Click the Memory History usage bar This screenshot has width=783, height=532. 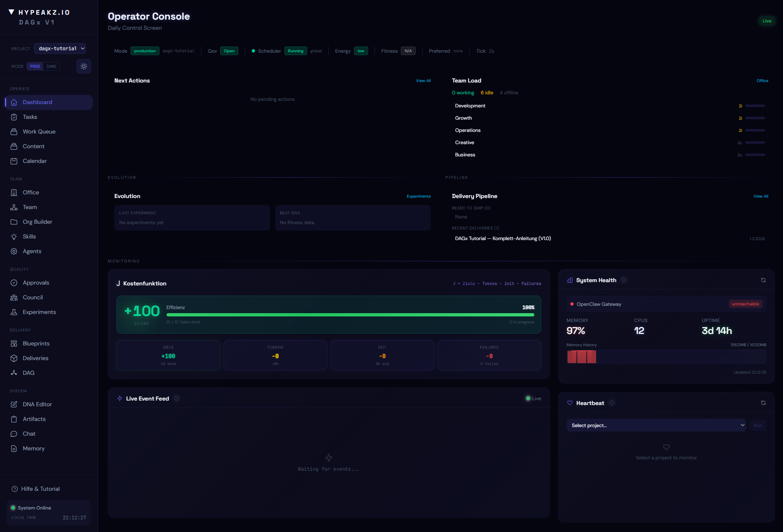(x=581, y=356)
